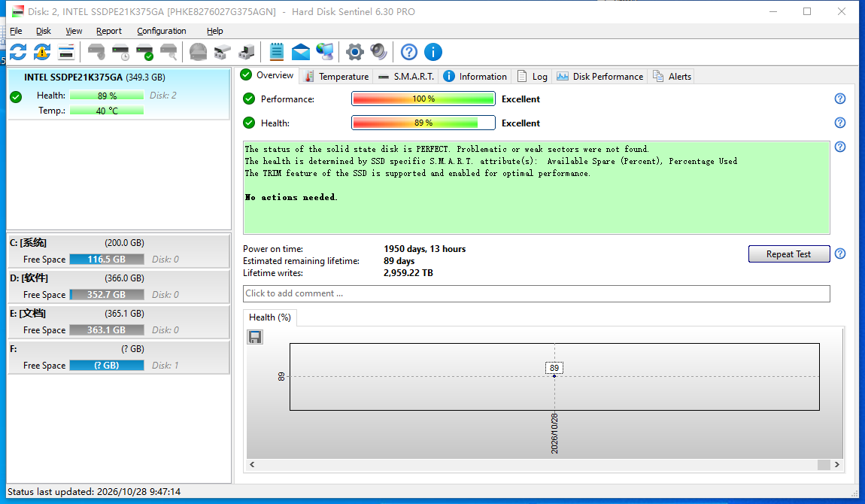Open the View menu

[74, 31]
